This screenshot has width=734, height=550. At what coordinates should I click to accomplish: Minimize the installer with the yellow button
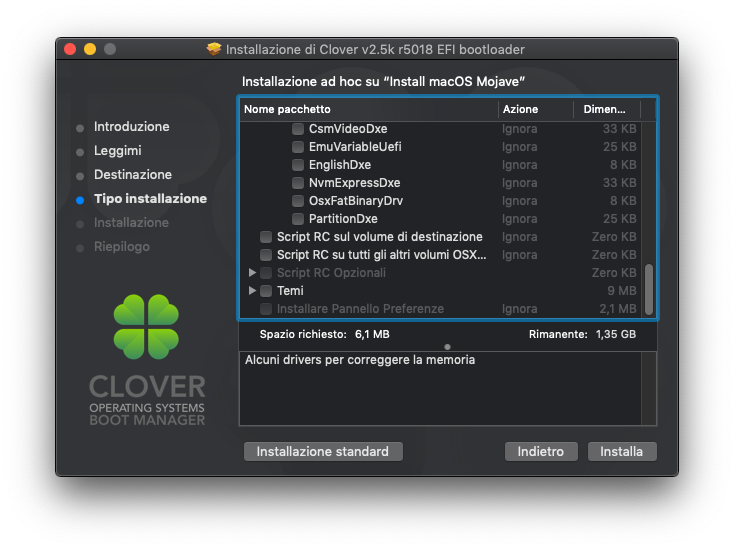point(90,49)
